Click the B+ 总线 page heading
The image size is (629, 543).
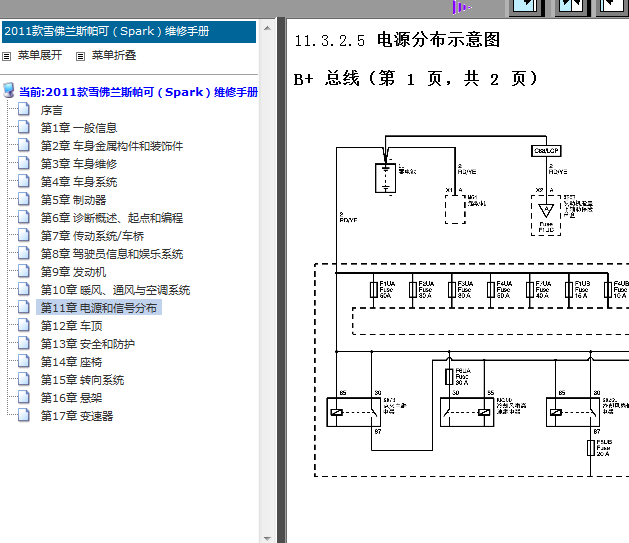point(415,79)
